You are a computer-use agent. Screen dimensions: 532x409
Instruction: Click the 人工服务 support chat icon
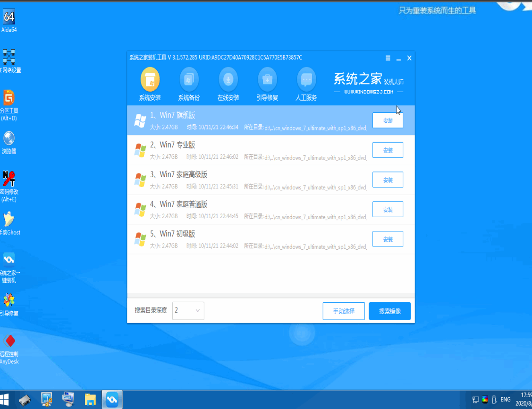tap(306, 80)
